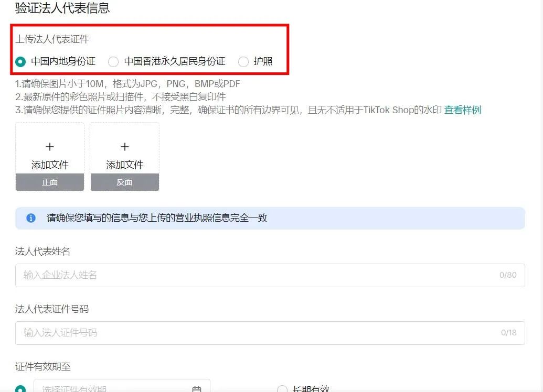
Task: Choose 中国香港永久居民身份证 as certificate type
Action: tap(113, 61)
